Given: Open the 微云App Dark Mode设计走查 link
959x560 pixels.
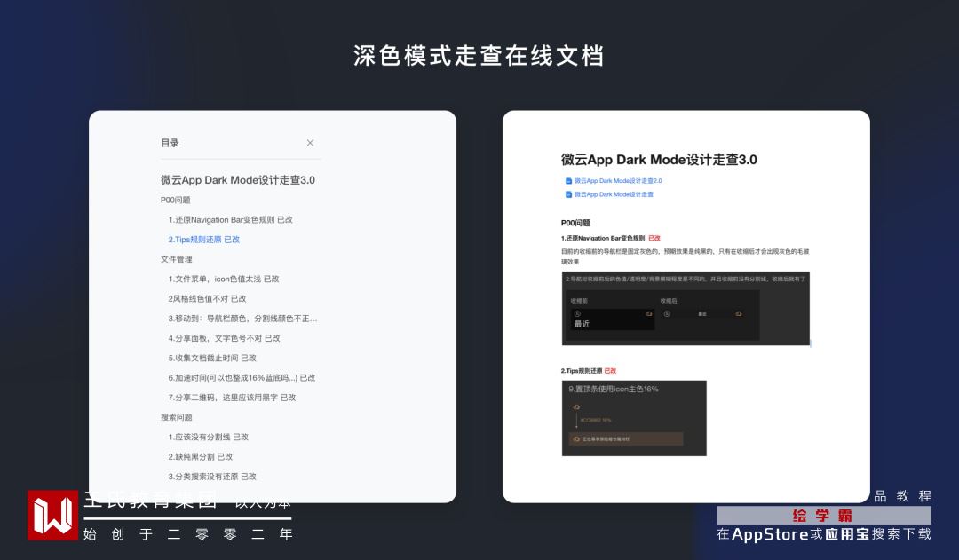Looking at the screenshot, I should tap(614, 194).
